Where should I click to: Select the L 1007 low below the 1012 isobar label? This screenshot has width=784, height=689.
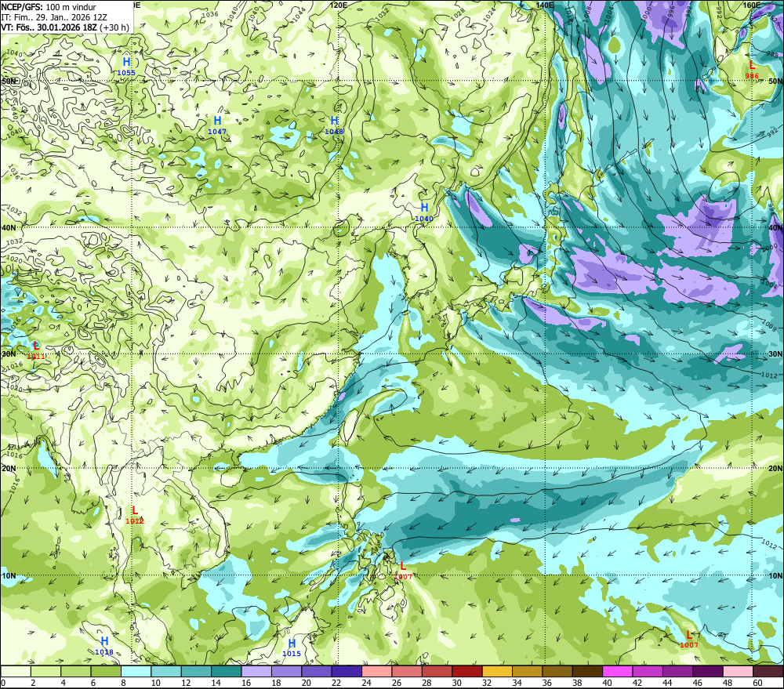(x=689, y=639)
